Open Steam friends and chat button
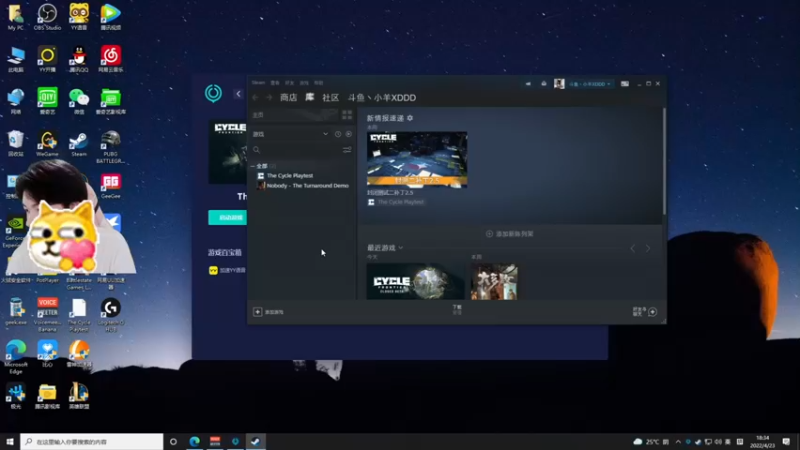Image resolution: width=800 pixels, height=450 pixels. [645, 312]
